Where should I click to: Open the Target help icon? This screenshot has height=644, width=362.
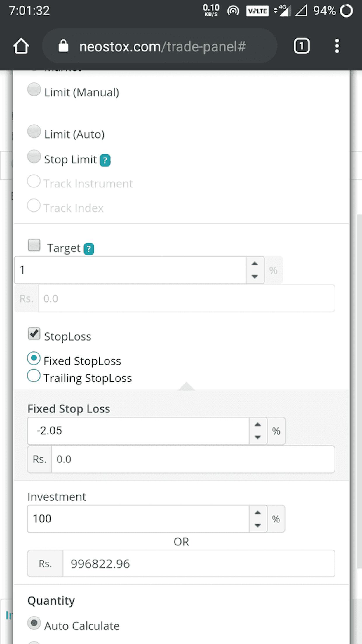(89, 249)
